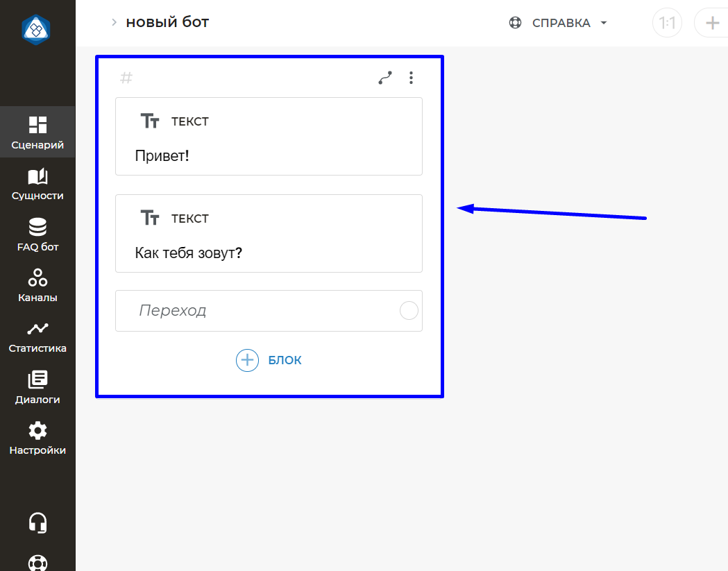Screen dimensions: 728x571
Task: Click the bot platform logo icon
Action: (36, 29)
